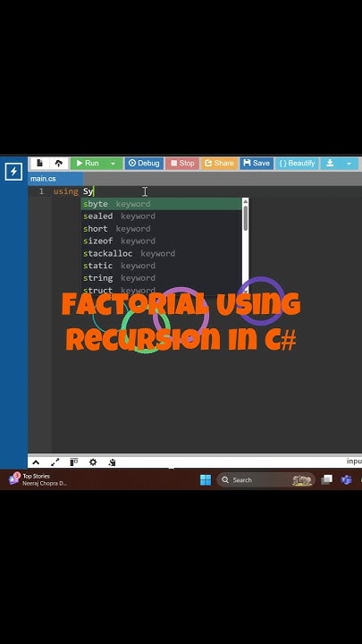Beautify the code formatting
This screenshot has width=362, height=644.
[297, 163]
